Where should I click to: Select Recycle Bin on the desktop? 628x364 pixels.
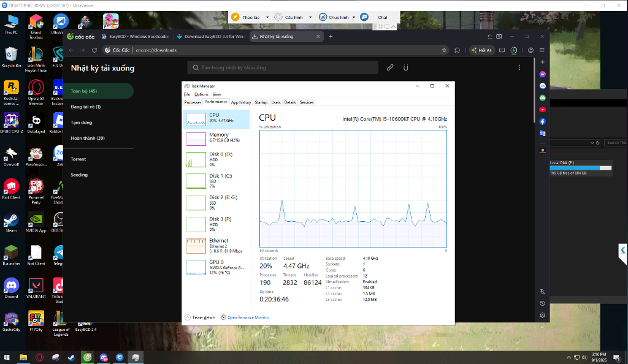tap(11, 57)
